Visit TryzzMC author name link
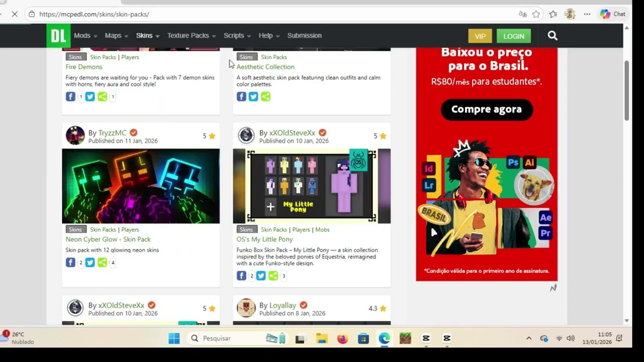The width and height of the screenshot is (644, 362). pyautogui.click(x=112, y=133)
